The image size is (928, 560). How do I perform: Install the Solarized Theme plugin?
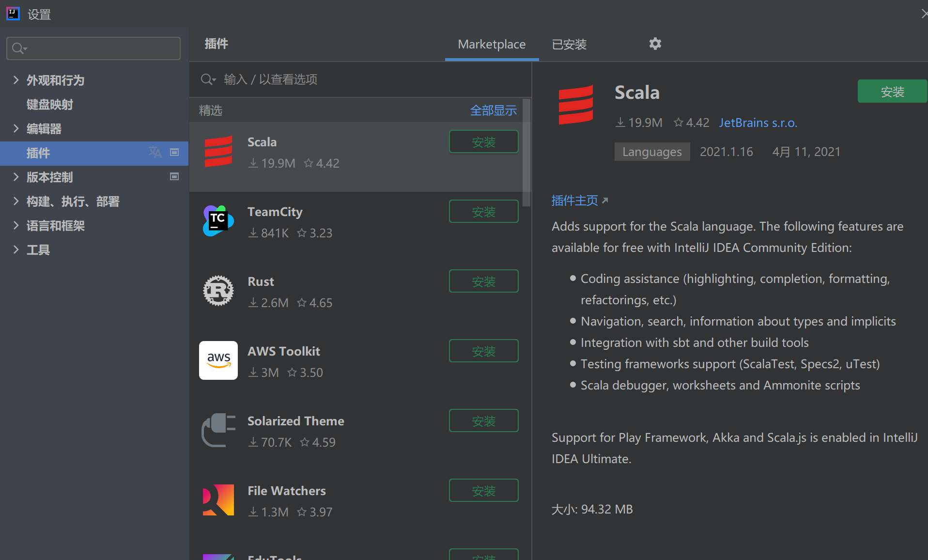[483, 421]
